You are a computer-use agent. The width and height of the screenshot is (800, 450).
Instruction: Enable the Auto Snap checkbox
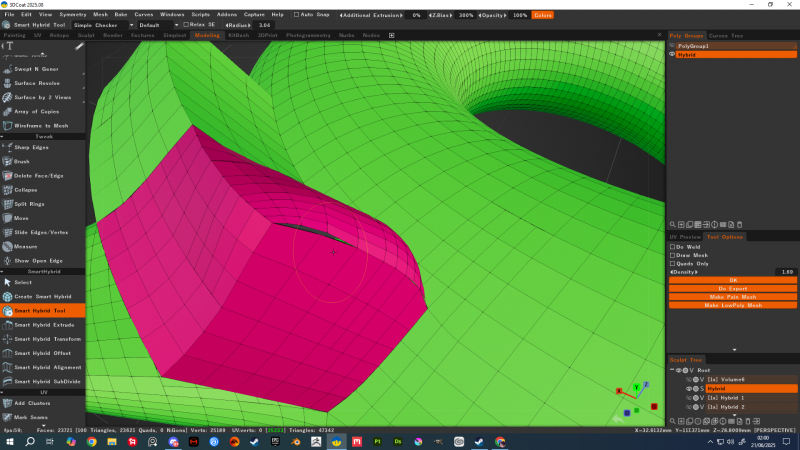(297, 15)
